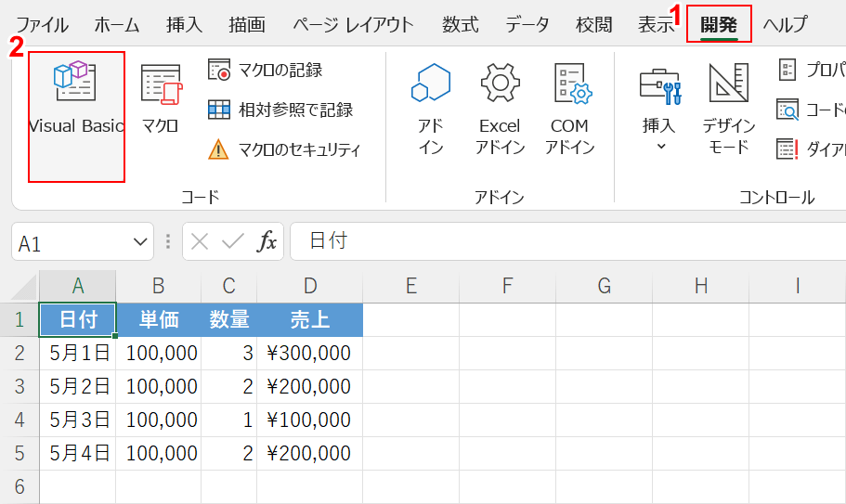This screenshot has height=504, width=846.
Task: Open the アドイン (Add-ins) button
Action: (431, 108)
